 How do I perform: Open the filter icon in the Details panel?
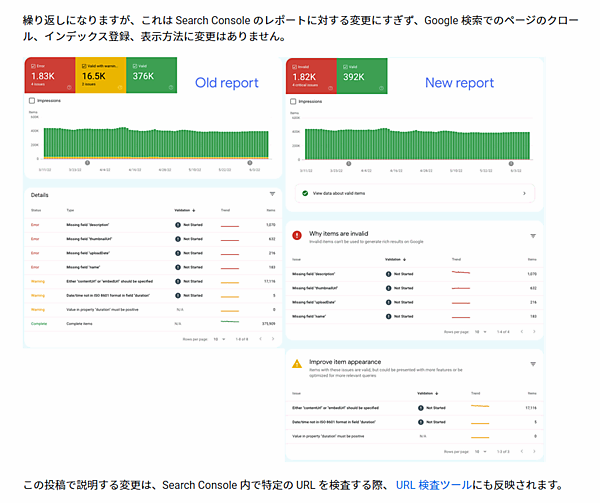tap(272, 194)
